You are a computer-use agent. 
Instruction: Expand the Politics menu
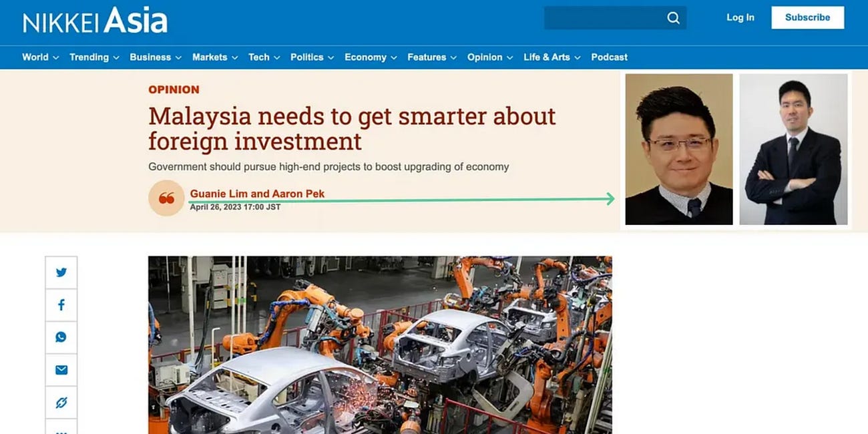tap(312, 57)
